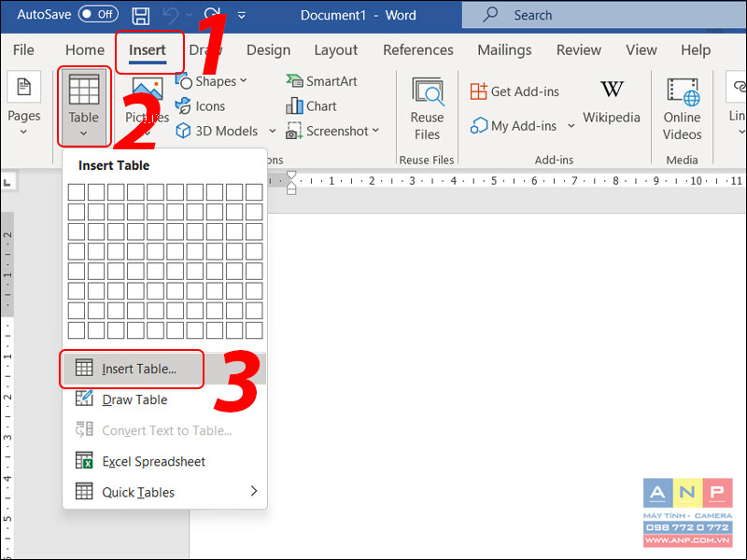Open the File tab

pos(23,50)
